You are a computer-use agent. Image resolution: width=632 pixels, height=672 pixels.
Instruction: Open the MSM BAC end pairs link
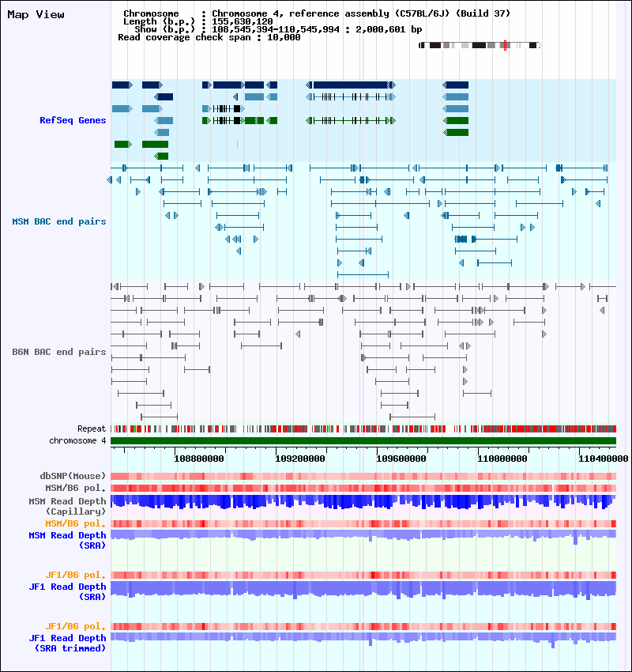[59, 221]
